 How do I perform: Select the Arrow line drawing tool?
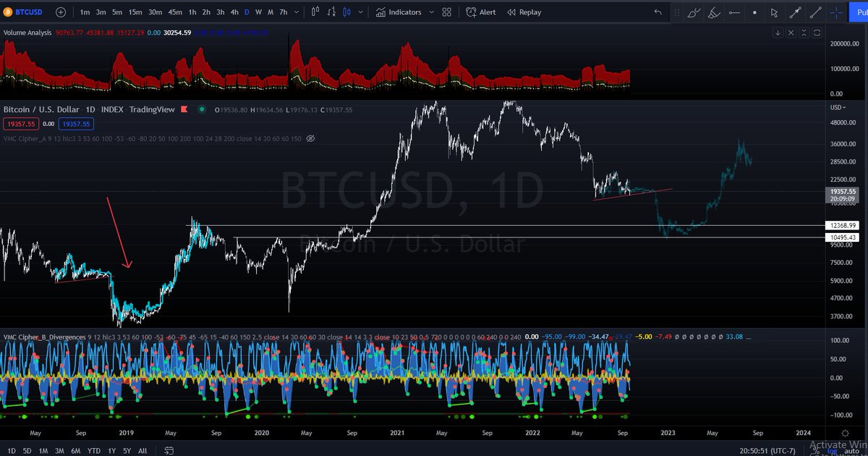(x=795, y=12)
